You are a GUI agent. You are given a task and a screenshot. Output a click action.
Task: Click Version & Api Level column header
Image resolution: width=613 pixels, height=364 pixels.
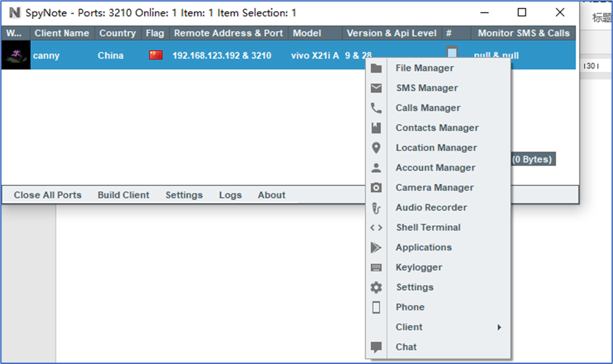tap(392, 33)
